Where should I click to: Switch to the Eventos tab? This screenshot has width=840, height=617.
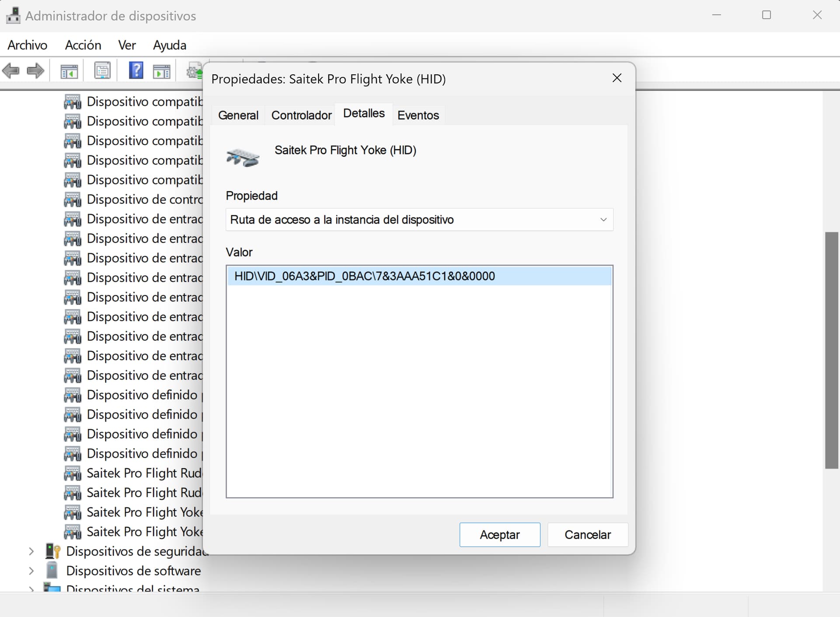click(x=418, y=116)
